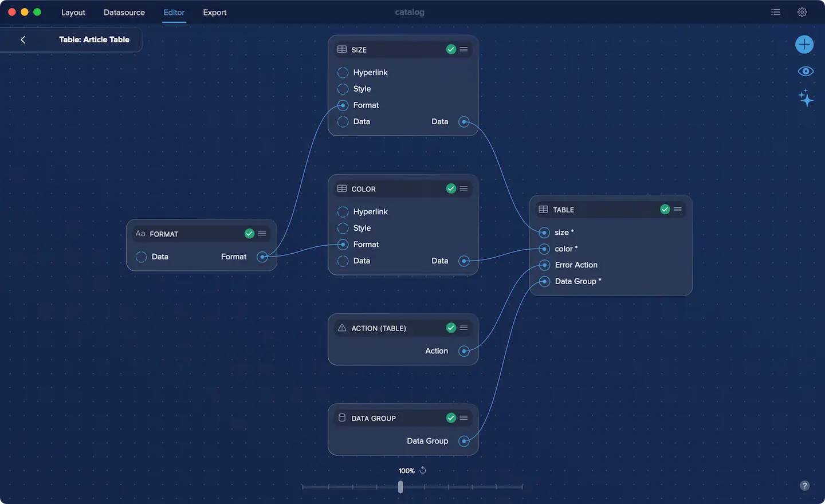The height and width of the screenshot is (504, 825).
Task: Select the SIZE node Data output port
Action: coord(464,121)
